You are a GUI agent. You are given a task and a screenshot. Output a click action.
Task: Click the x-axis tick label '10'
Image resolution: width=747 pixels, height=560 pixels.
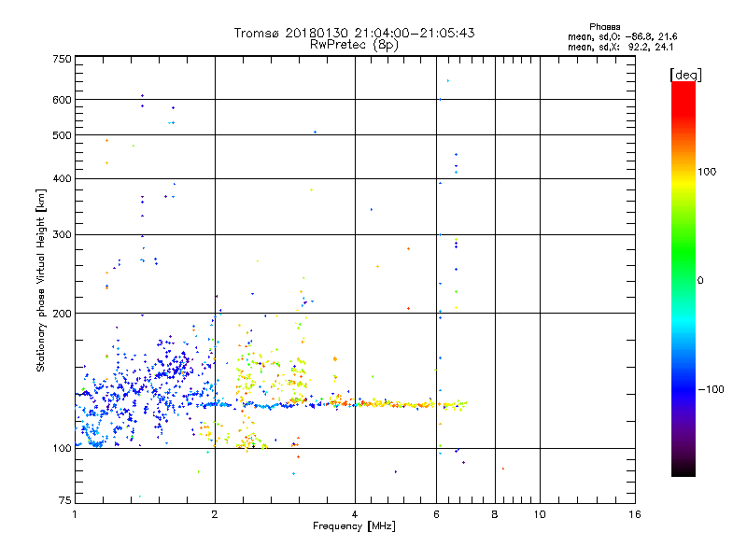point(540,514)
